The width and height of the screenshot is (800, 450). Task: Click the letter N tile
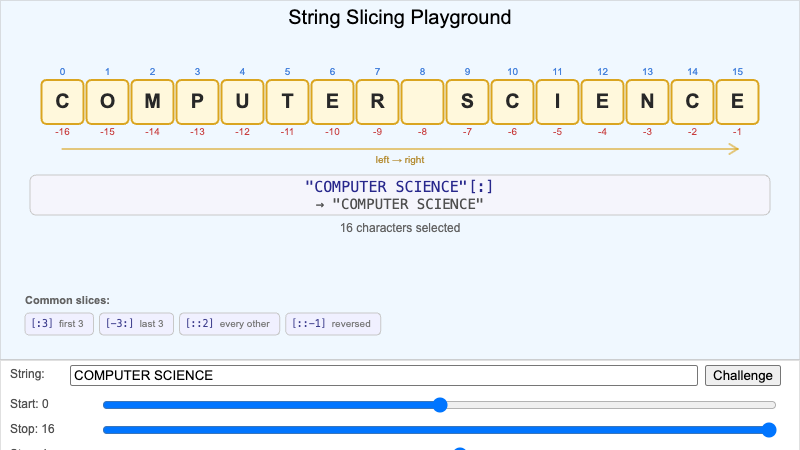tap(647, 101)
